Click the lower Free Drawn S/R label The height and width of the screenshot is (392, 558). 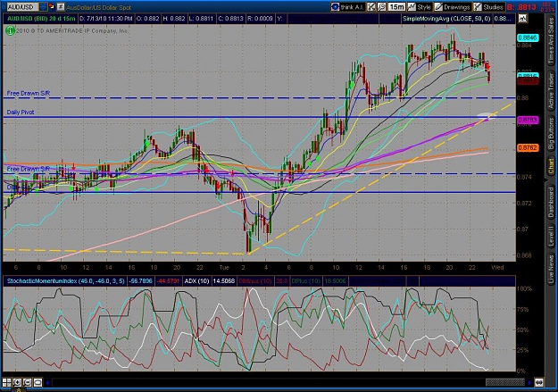click(29, 169)
